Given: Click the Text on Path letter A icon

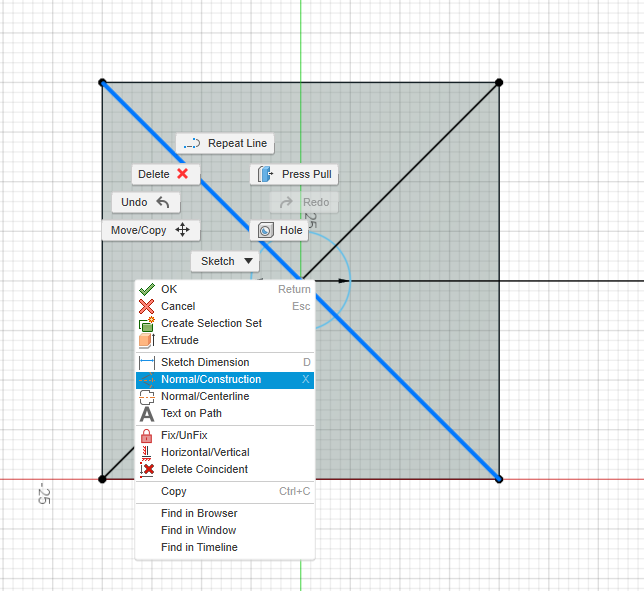Looking at the screenshot, I should click(147, 414).
